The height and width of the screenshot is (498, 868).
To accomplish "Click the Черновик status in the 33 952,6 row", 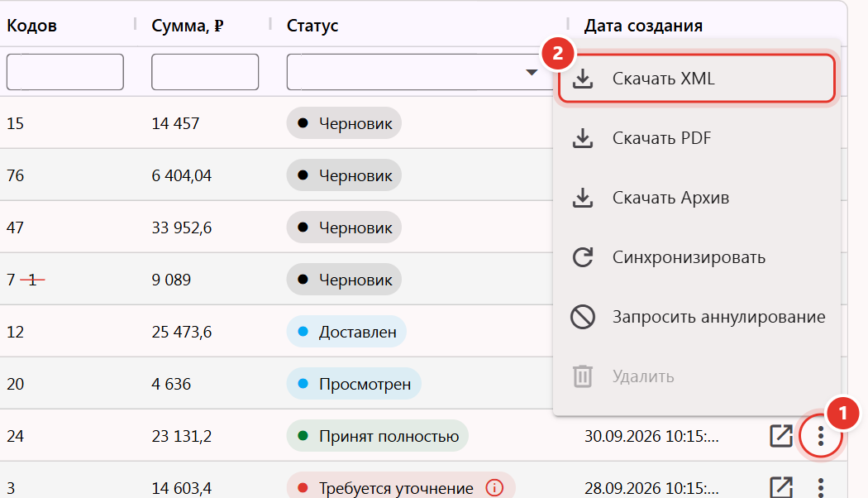I will pos(344,227).
